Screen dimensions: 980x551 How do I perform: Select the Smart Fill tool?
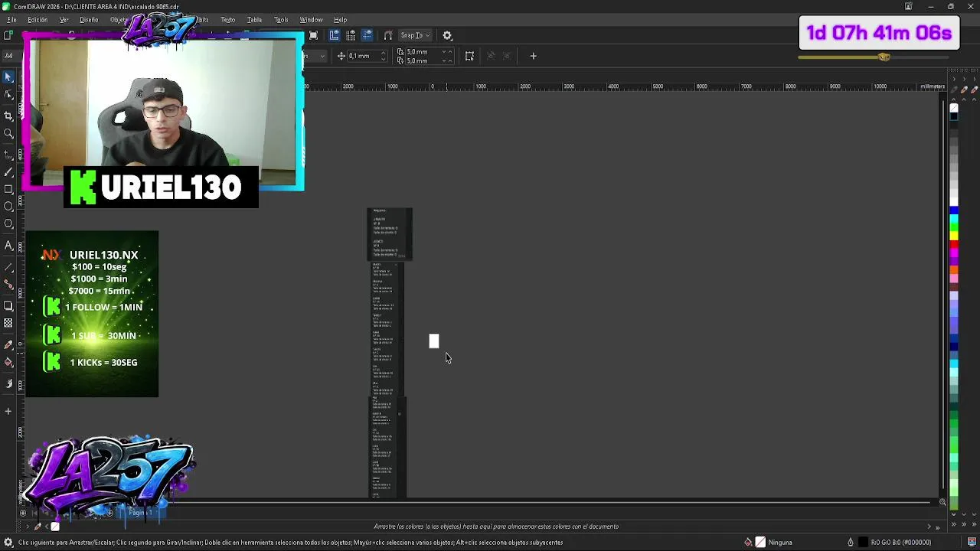pyautogui.click(x=8, y=383)
